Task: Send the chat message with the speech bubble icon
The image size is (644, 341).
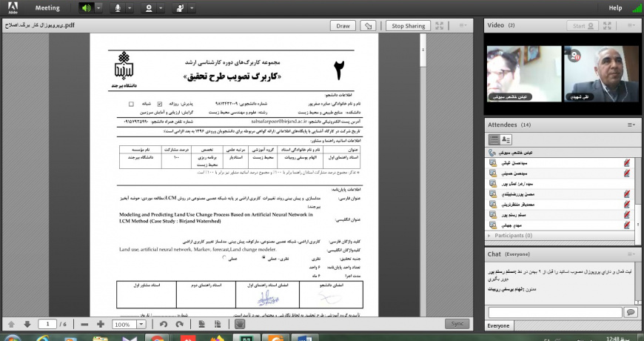Action: (630, 312)
